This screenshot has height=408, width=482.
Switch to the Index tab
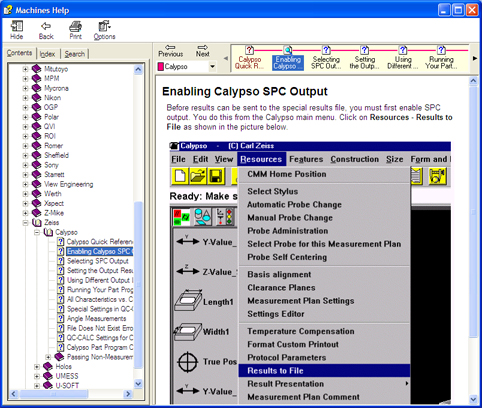click(x=47, y=54)
